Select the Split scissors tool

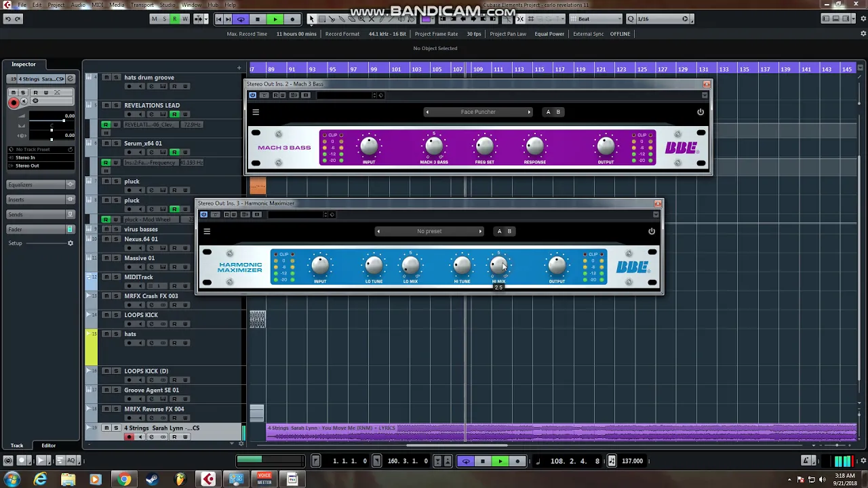[333, 19]
